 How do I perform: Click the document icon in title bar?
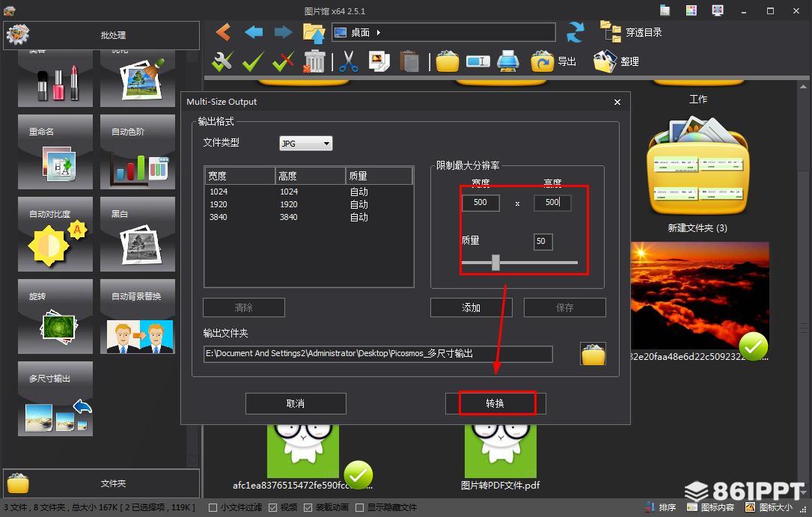(665, 10)
